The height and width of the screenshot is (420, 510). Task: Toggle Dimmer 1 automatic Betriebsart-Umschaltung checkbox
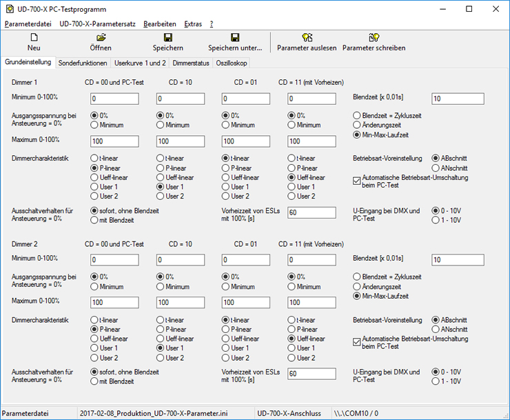tap(356, 181)
